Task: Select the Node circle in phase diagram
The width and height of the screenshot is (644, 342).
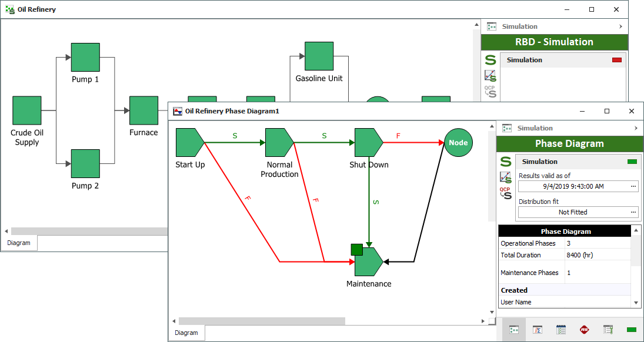Action: pyautogui.click(x=458, y=143)
